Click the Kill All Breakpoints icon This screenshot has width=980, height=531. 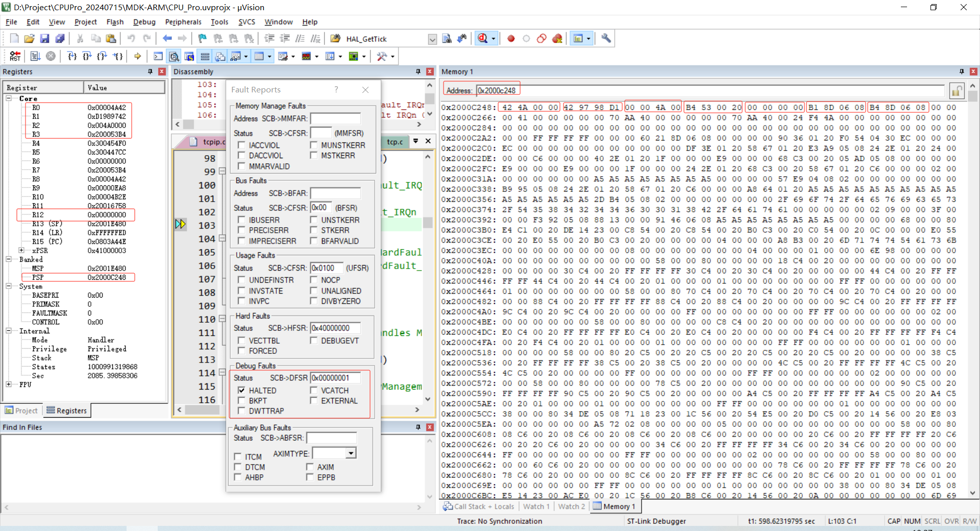(x=557, y=38)
